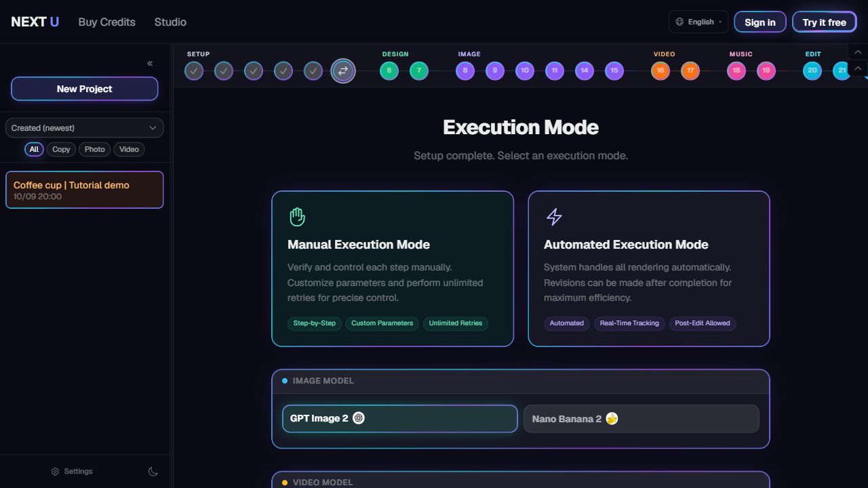
Task: Open the English language dropdown
Action: (x=698, y=22)
